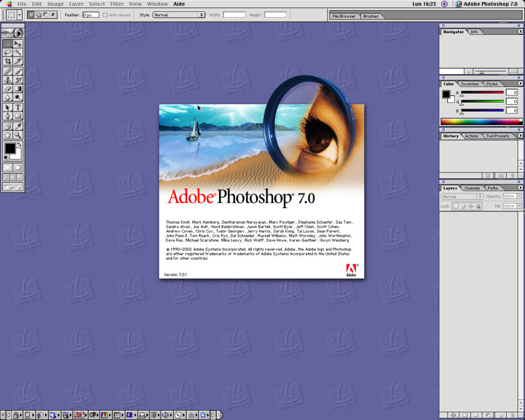Activate the Hand tool
The height and width of the screenshot is (420, 525).
click(8, 135)
